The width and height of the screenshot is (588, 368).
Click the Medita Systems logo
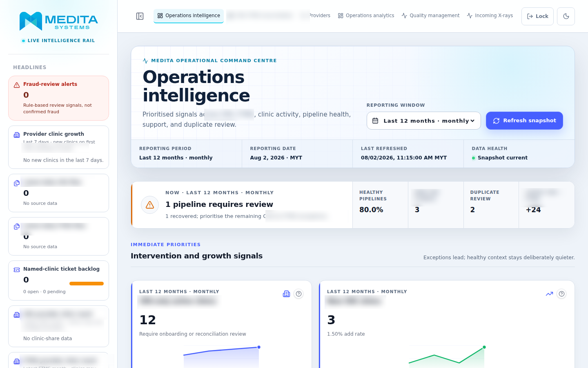59,21
